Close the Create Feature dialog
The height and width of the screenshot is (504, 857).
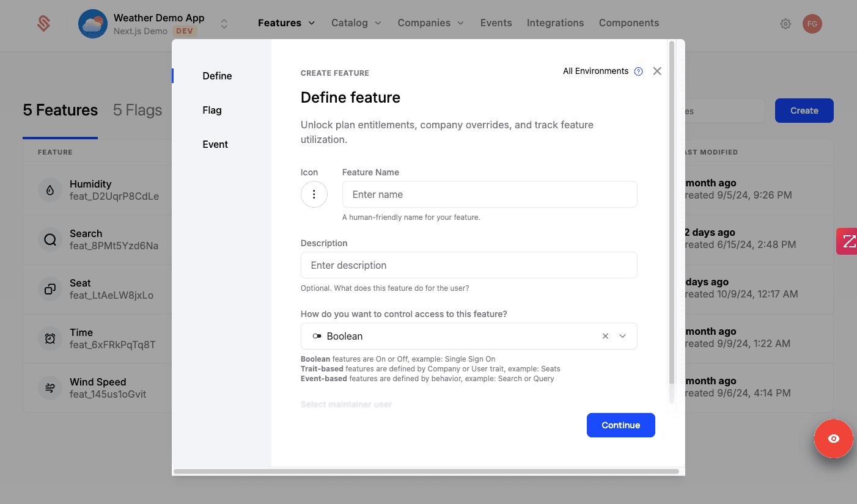click(x=657, y=71)
